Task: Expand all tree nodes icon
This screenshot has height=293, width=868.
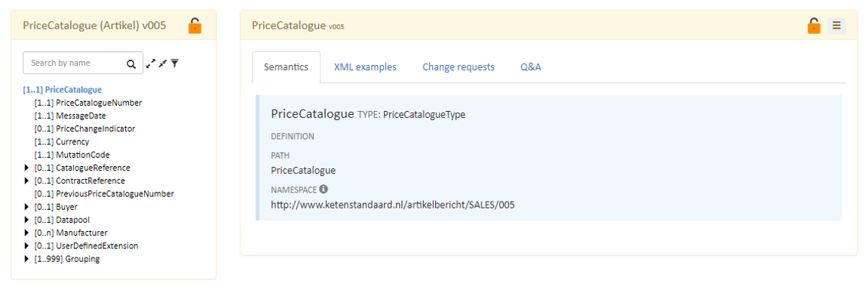Action: [150, 63]
